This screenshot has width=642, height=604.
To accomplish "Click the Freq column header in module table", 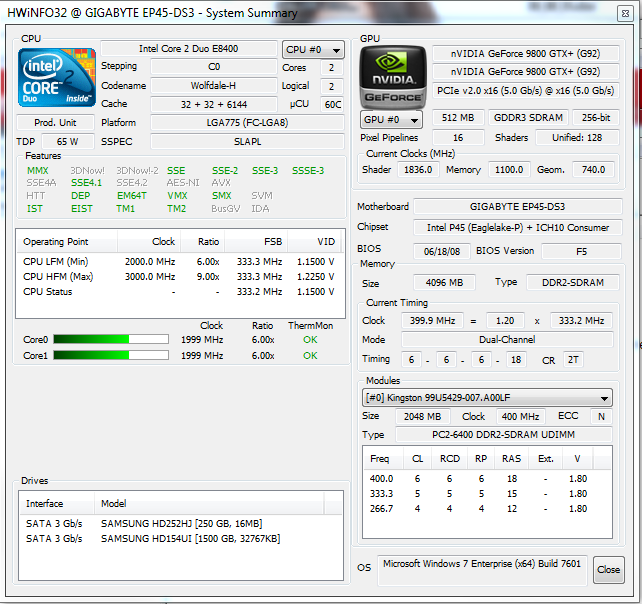I will (383, 459).
